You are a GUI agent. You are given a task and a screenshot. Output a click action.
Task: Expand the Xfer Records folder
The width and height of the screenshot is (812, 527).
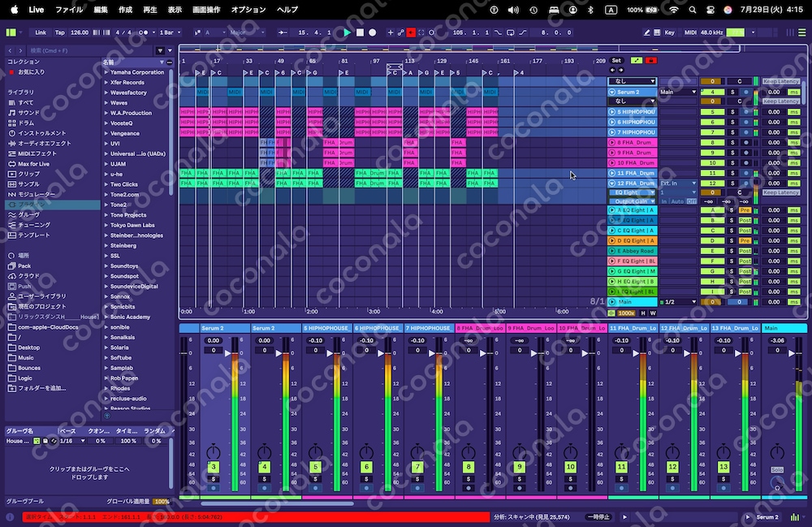(127, 82)
